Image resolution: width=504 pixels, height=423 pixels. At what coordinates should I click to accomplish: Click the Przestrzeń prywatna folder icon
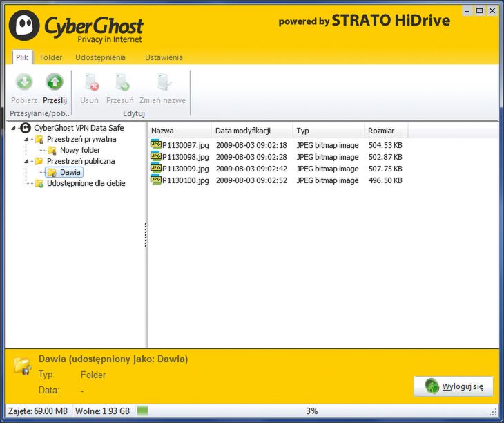[x=39, y=140]
